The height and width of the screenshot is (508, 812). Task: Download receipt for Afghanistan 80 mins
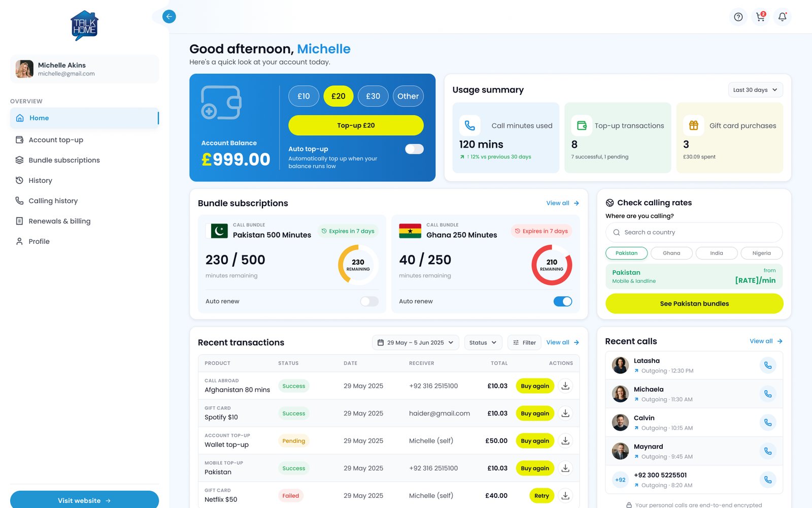click(x=565, y=386)
